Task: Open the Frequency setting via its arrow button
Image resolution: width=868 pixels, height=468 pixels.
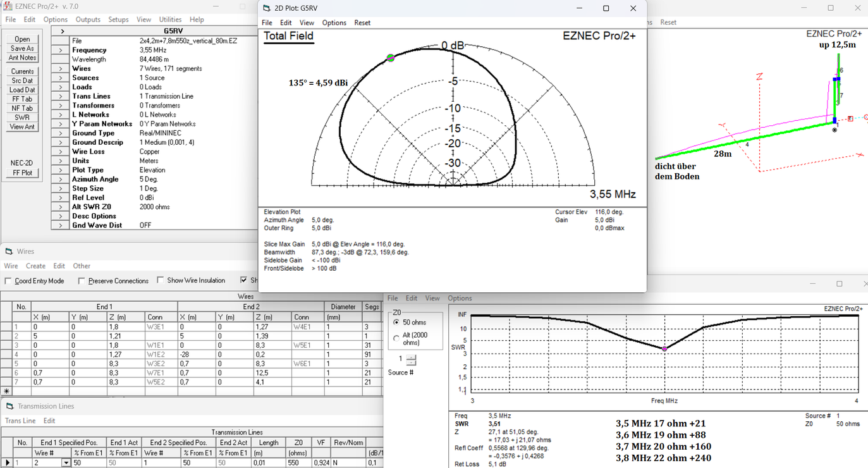Action: [61, 50]
